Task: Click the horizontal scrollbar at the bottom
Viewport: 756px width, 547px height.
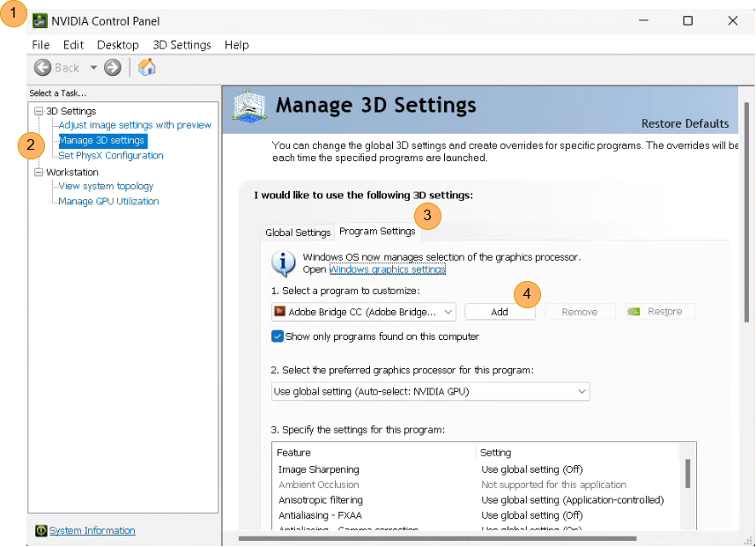Action: tap(436, 537)
